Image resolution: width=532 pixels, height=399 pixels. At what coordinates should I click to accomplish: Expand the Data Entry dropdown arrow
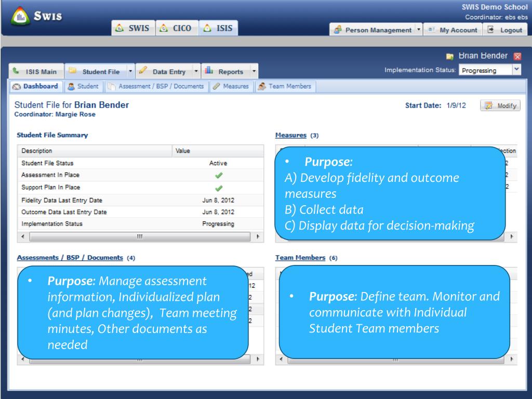(x=196, y=72)
